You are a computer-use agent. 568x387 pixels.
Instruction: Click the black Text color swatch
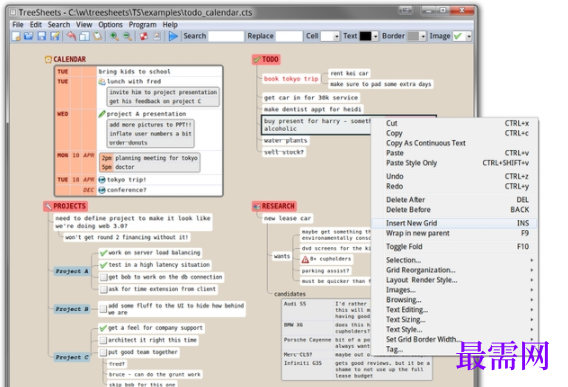tap(366, 36)
